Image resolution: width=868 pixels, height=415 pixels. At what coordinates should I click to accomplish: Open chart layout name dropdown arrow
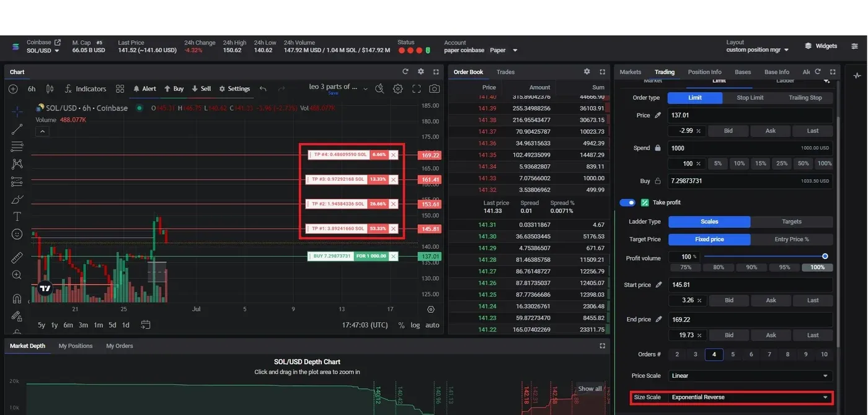click(365, 89)
